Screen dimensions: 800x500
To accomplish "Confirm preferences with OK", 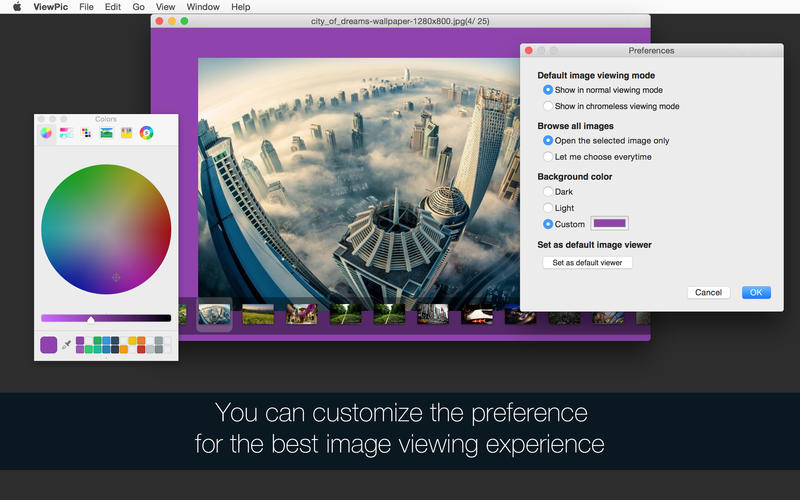I will coord(756,292).
